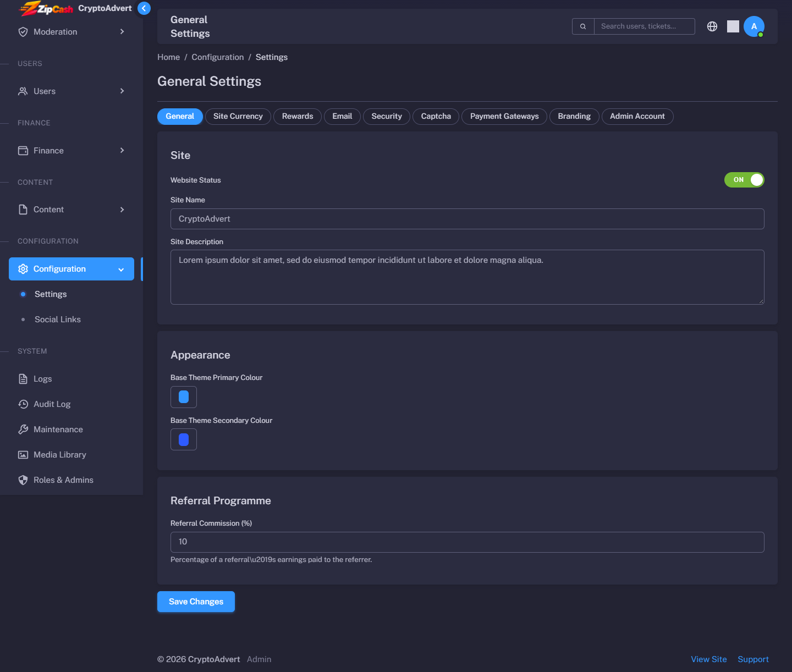Click the ZipCash logo

pos(46,8)
